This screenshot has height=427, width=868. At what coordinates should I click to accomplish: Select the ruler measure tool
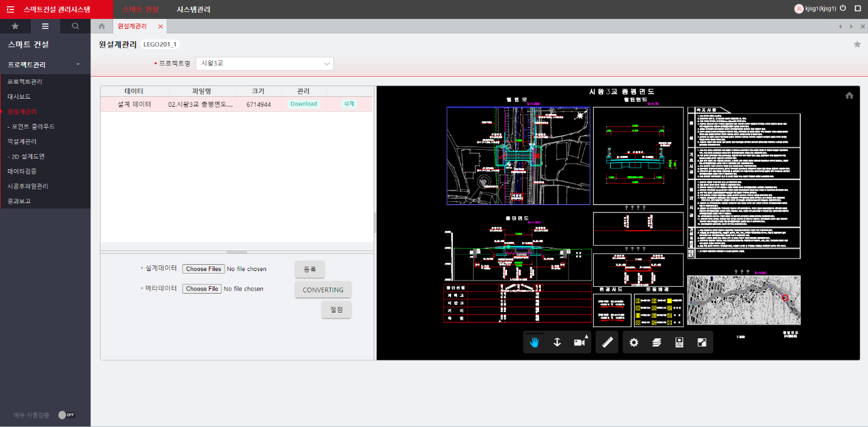tap(608, 343)
